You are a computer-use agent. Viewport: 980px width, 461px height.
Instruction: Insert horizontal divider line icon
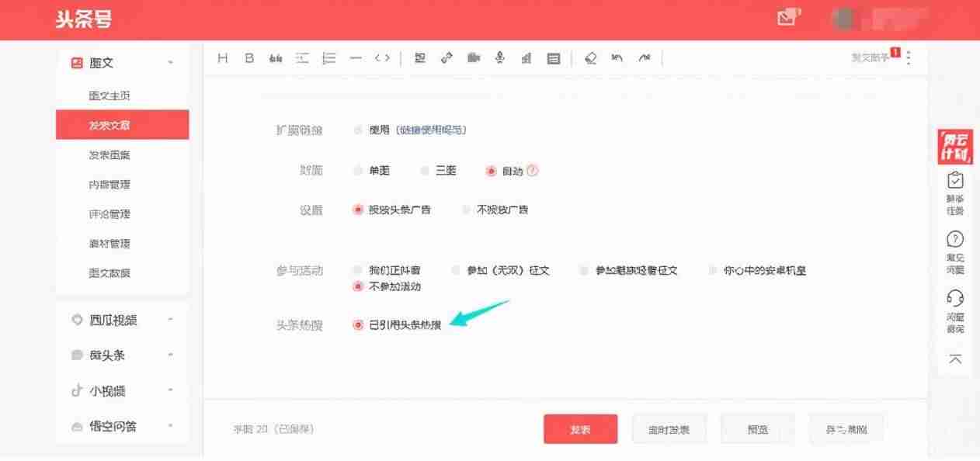[x=356, y=58]
